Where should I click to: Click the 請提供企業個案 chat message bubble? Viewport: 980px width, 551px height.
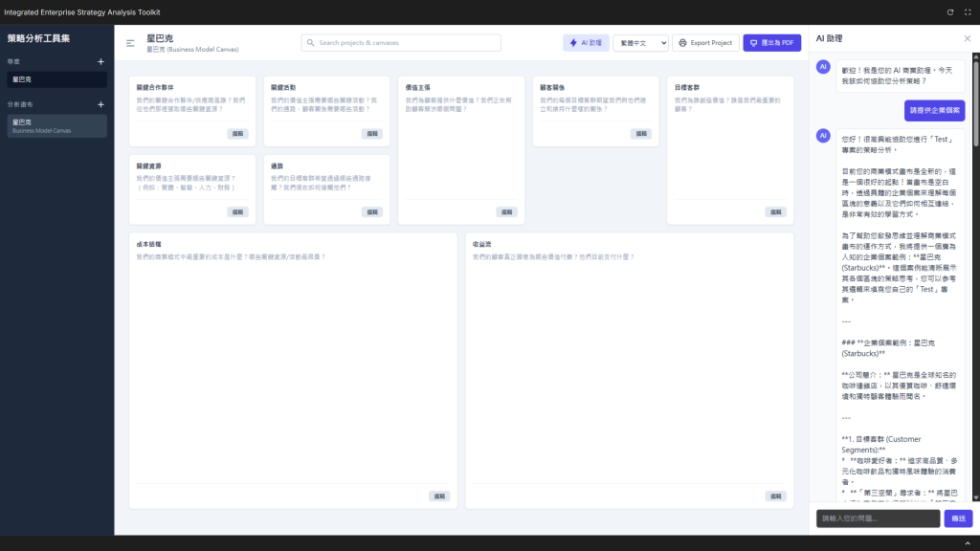pyautogui.click(x=934, y=111)
